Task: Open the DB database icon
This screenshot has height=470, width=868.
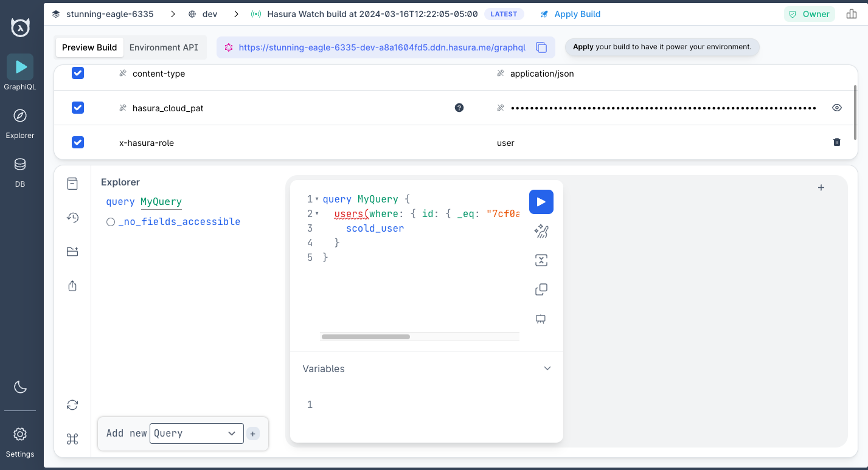Action: (20, 165)
